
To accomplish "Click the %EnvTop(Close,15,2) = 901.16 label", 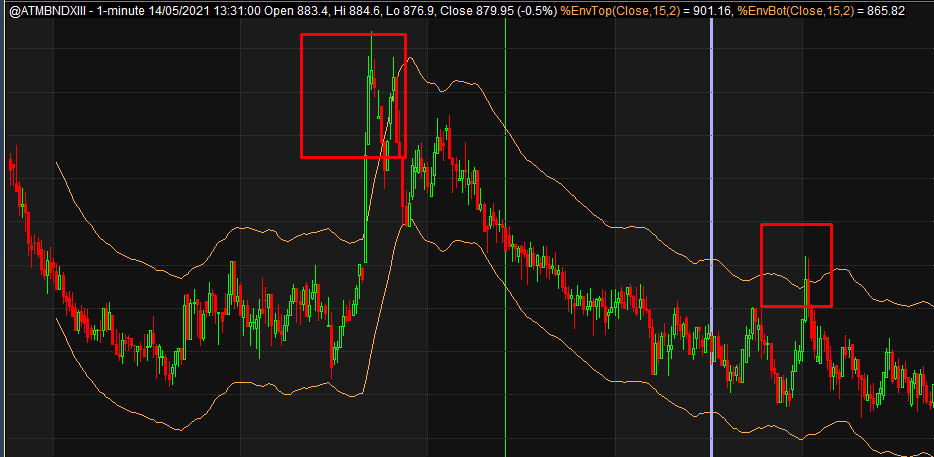I will pos(646,11).
